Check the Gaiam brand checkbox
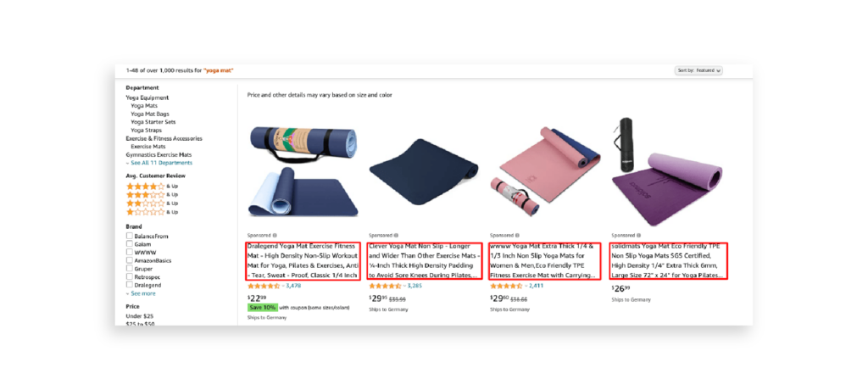Viewport: 868px width, 390px height. [x=130, y=244]
